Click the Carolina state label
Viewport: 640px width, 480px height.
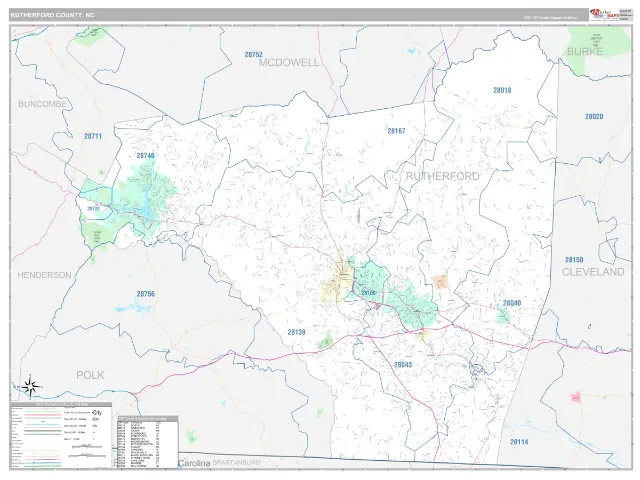tap(194, 463)
